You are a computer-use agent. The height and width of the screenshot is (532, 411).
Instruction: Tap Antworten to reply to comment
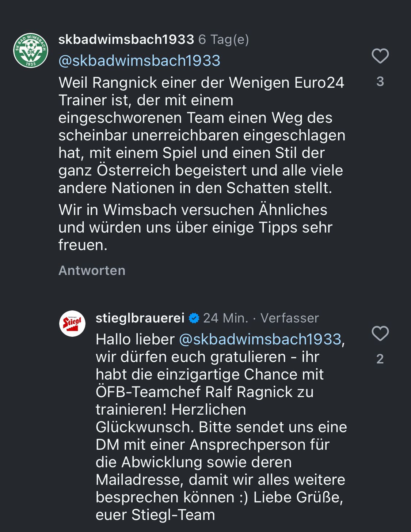click(92, 271)
